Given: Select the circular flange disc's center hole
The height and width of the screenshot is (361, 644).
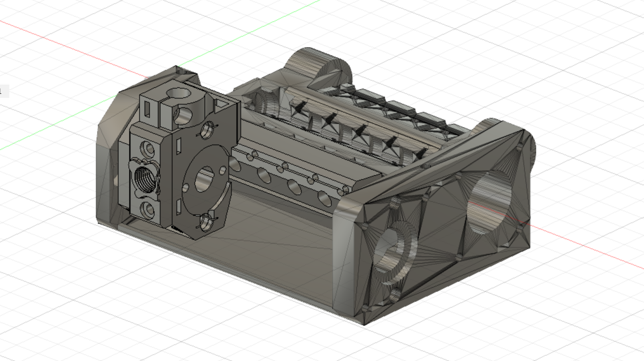Looking at the screenshot, I should tap(204, 180).
